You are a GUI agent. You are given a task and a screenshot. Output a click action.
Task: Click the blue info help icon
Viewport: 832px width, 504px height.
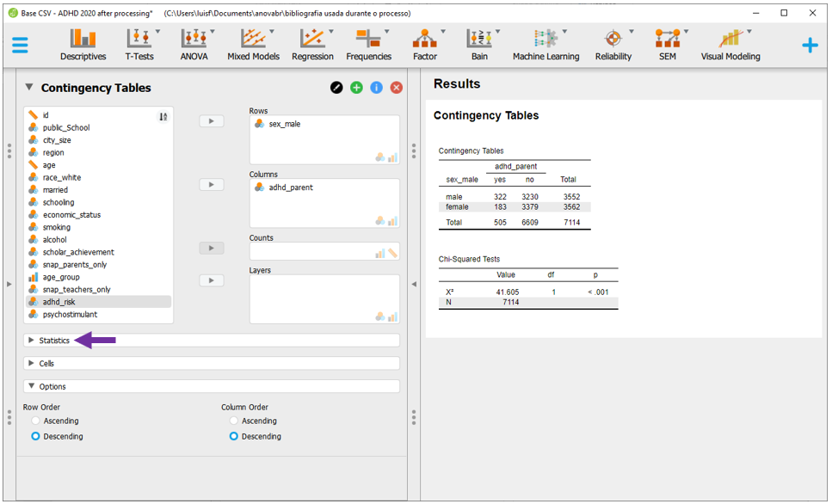[x=377, y=88]
